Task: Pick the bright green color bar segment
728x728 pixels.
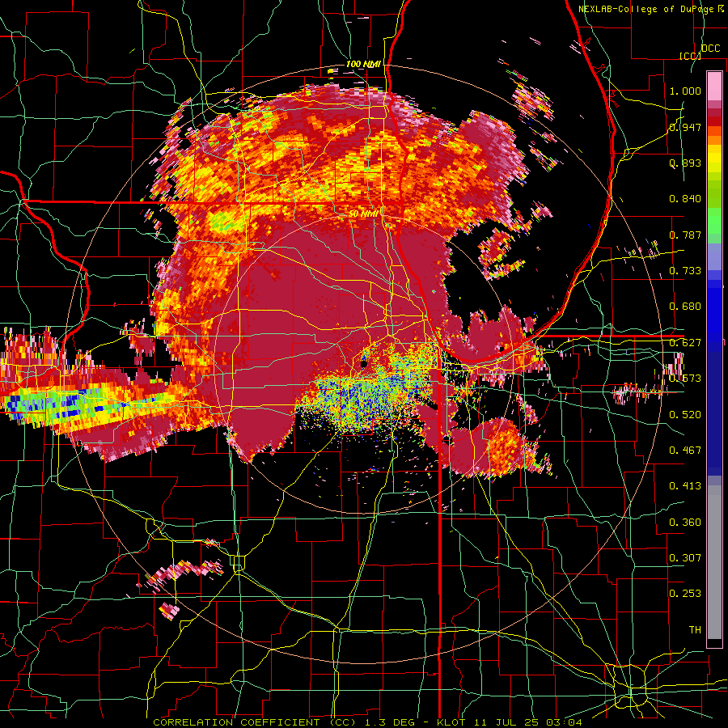Action: (714, 221)
